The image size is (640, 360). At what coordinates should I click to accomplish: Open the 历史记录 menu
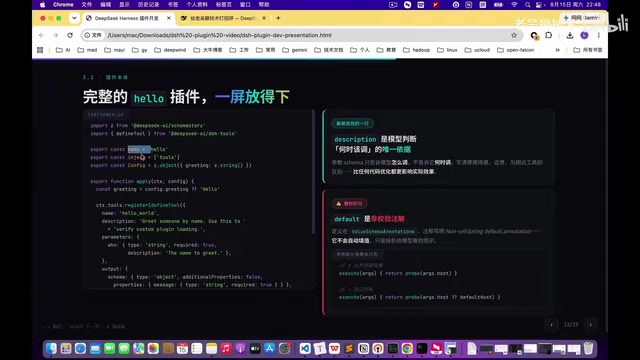point(149,4)
